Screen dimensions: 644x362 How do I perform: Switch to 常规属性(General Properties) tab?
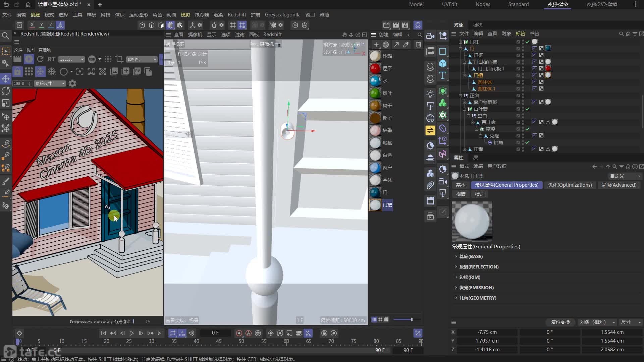(x=506, y=185)
